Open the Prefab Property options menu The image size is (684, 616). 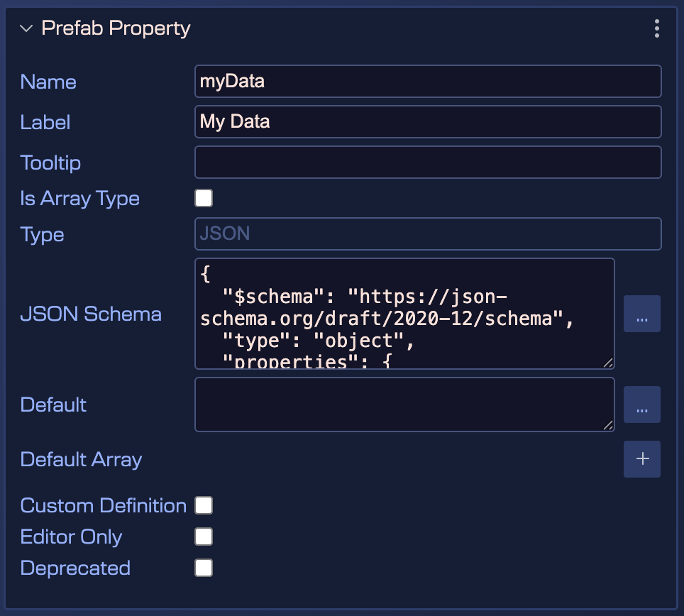tap(656, 28)
